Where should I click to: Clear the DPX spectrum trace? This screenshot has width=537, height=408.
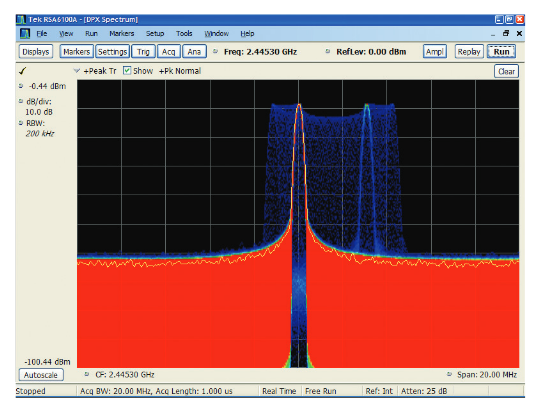(506, 71)
